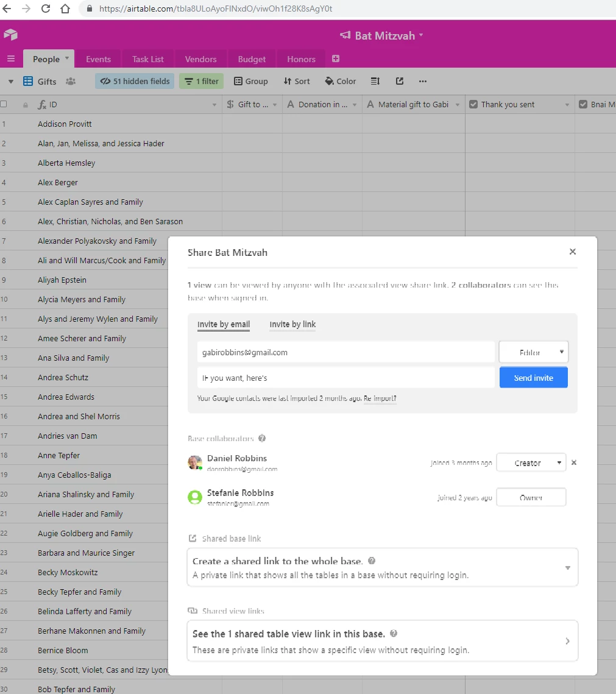This screenshot has height=694, width=616.
Task: Click the Send invite button
Action: tap(533, 378)
